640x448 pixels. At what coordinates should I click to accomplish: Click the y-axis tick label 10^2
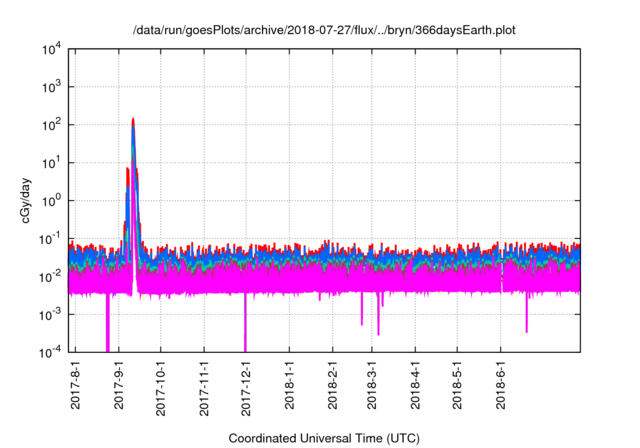point(53,125)
